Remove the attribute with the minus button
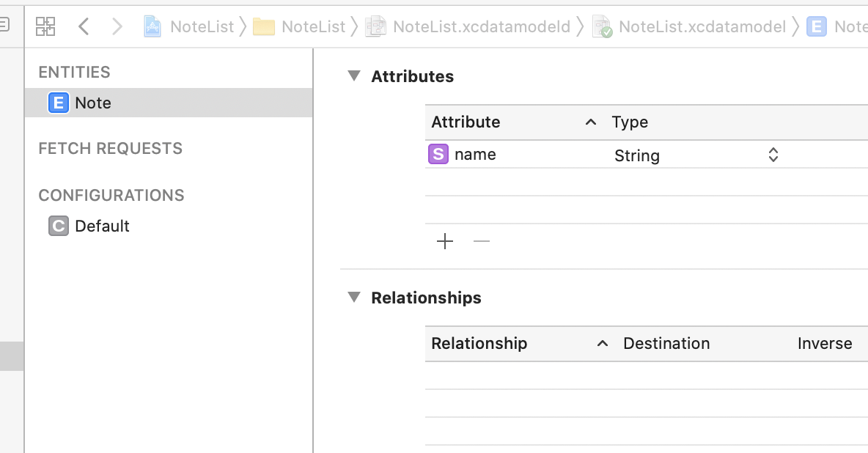This screenshot has width=868, height=453. [482, 241]
